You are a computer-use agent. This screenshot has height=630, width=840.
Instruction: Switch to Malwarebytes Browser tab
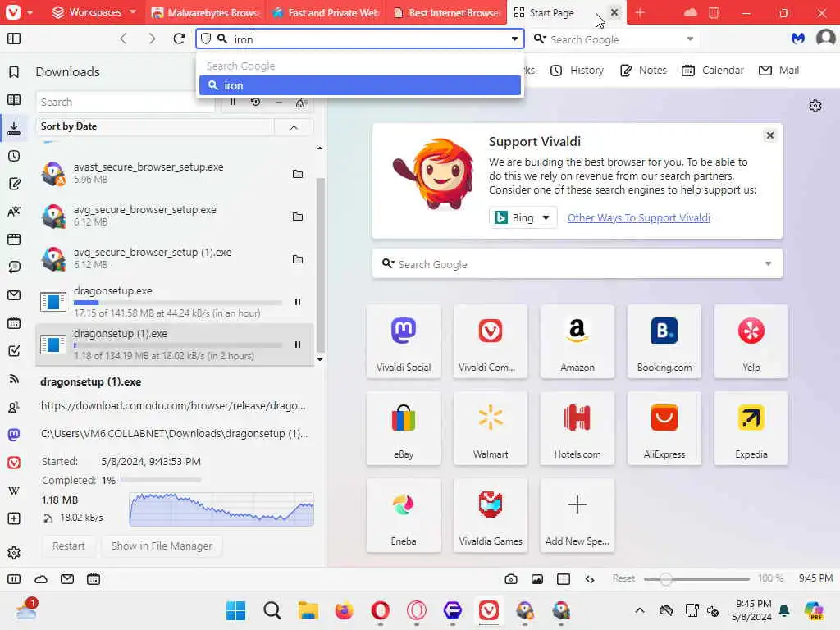click(206, 12)
